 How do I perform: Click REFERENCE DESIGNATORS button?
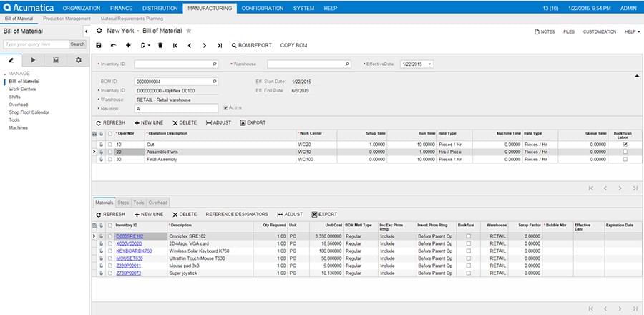click(x=237, y=214)
